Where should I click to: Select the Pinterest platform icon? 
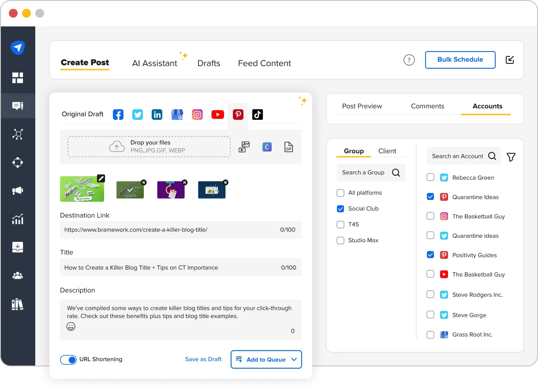pos(238,114)
